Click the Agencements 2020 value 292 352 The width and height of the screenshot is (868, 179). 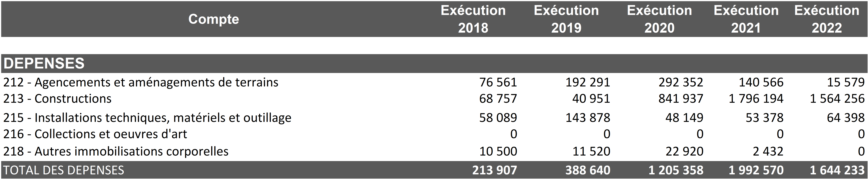[681, 82]
